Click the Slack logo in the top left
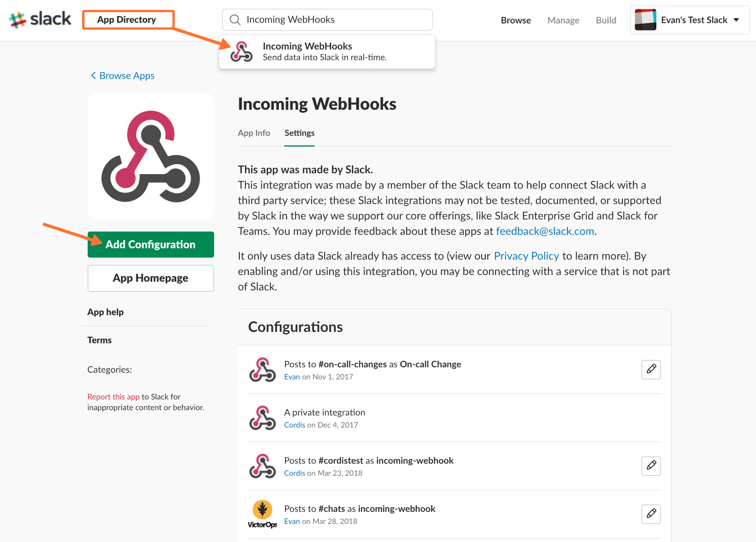 click(x=40, y=19)
